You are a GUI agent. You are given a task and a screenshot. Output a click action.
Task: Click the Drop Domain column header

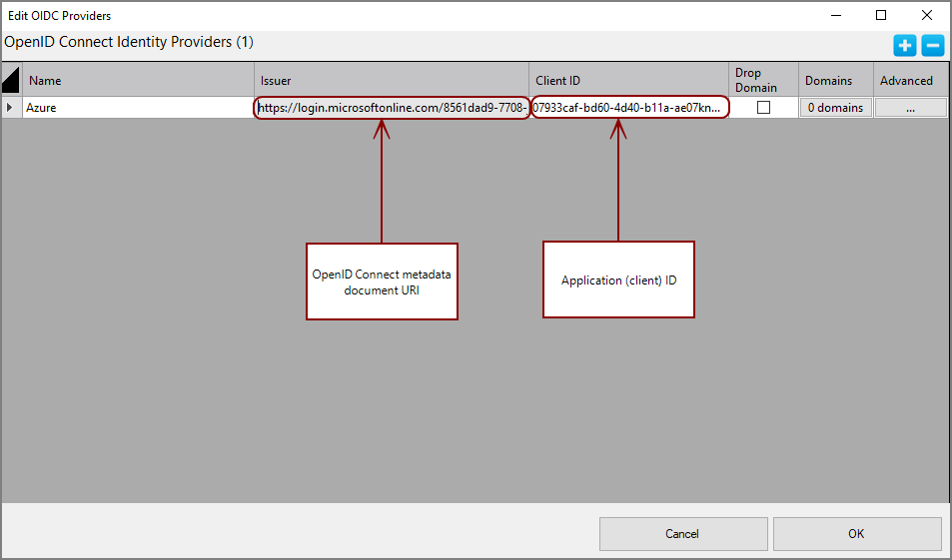point(764,80)
